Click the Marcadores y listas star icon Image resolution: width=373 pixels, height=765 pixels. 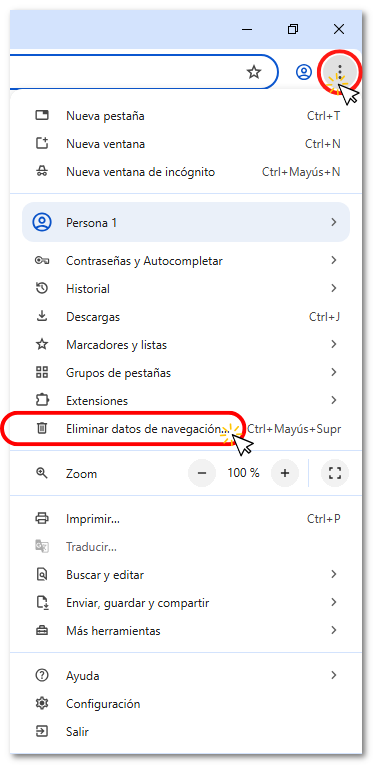pyautogui.click(x=42, y=344)
